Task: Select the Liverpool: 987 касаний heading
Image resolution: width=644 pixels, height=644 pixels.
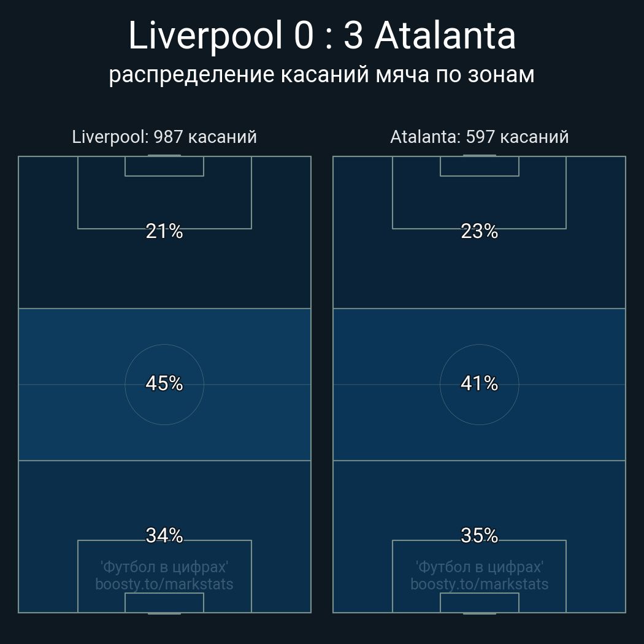Action: coord(164,137)
